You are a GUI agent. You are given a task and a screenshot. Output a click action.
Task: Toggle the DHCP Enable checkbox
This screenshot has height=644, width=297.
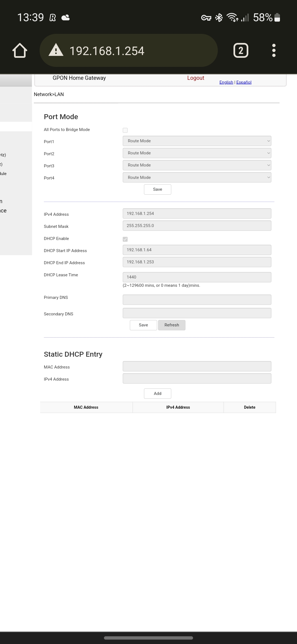click(125, 239)
